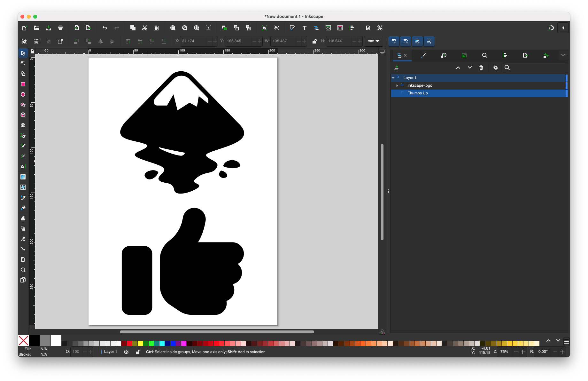The width and height of the screenshot is (588, 381).
Task: Click the Open document folder icon
Action: 37,28
